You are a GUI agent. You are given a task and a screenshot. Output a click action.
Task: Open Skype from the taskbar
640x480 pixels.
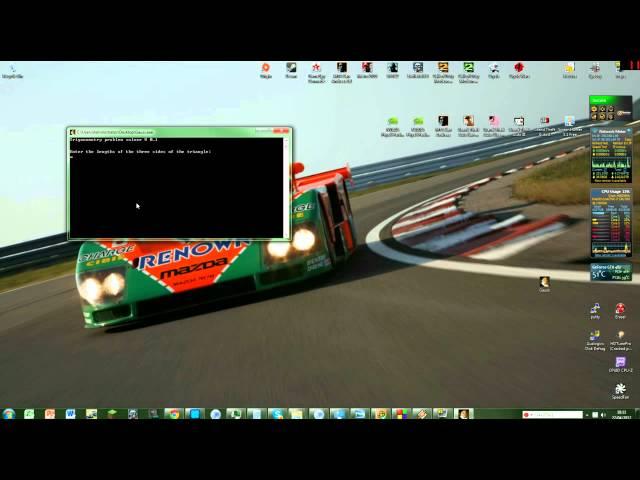tap(278, 414)
